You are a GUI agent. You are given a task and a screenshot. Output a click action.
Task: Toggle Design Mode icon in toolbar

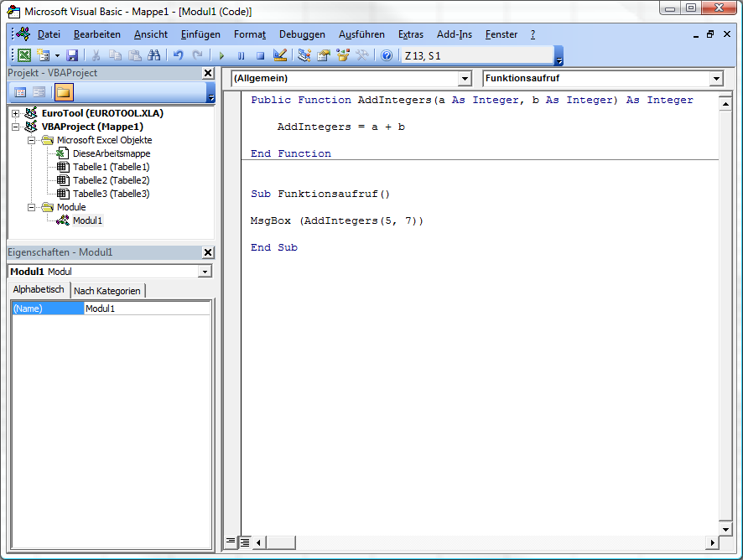[x=280, y=55]
